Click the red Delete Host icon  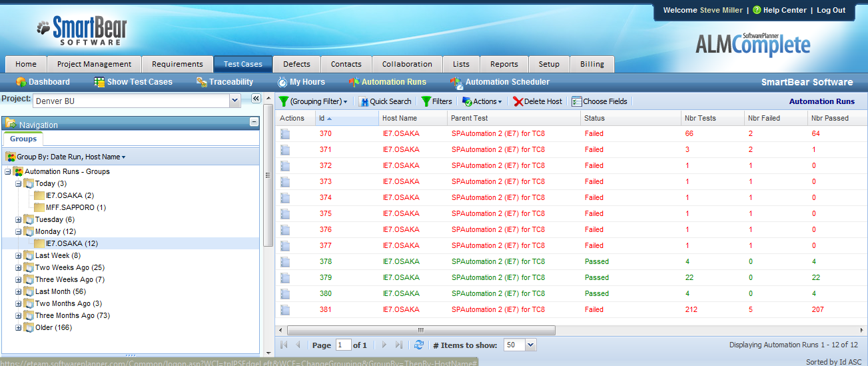518,101
